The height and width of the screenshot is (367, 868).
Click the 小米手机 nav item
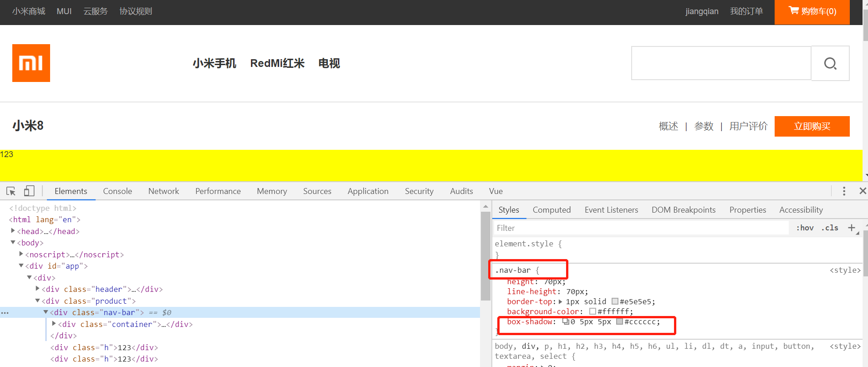click(214, 63)
